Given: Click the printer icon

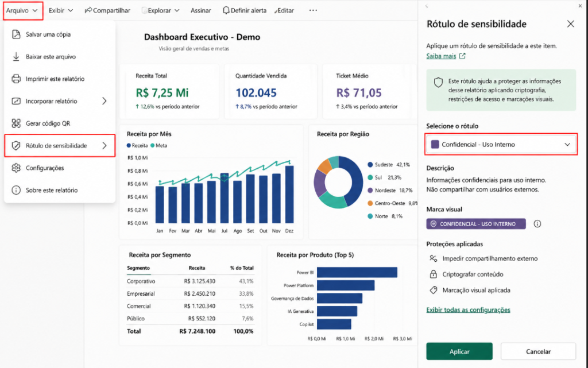Looking at the screenshot, I should [x=16, y=79].
